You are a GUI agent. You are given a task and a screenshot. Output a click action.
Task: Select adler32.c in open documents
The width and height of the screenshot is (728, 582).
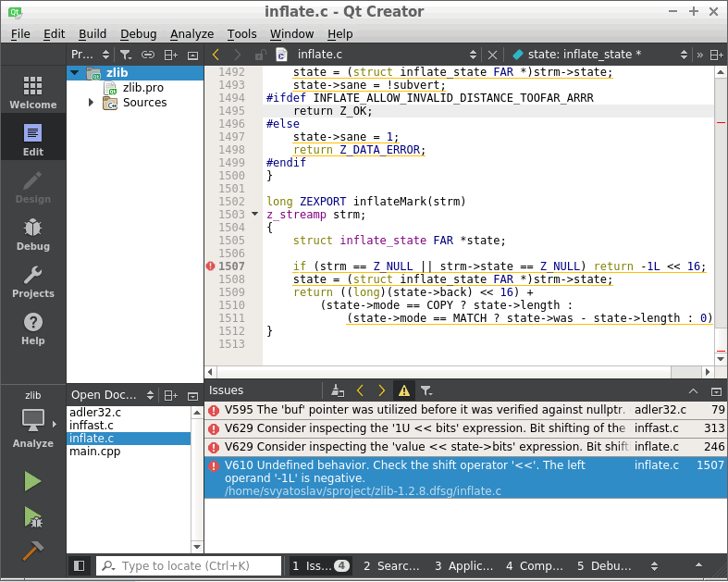coord(129,413)
